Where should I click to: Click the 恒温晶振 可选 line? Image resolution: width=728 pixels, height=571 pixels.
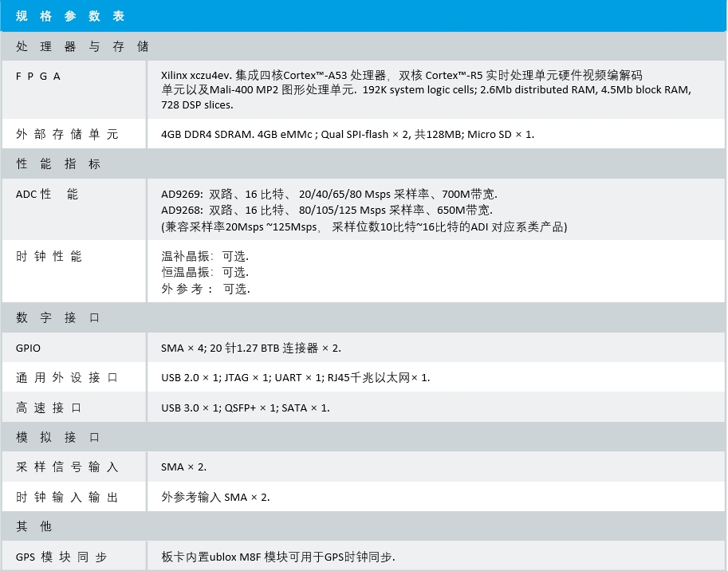tap(205, 272)
